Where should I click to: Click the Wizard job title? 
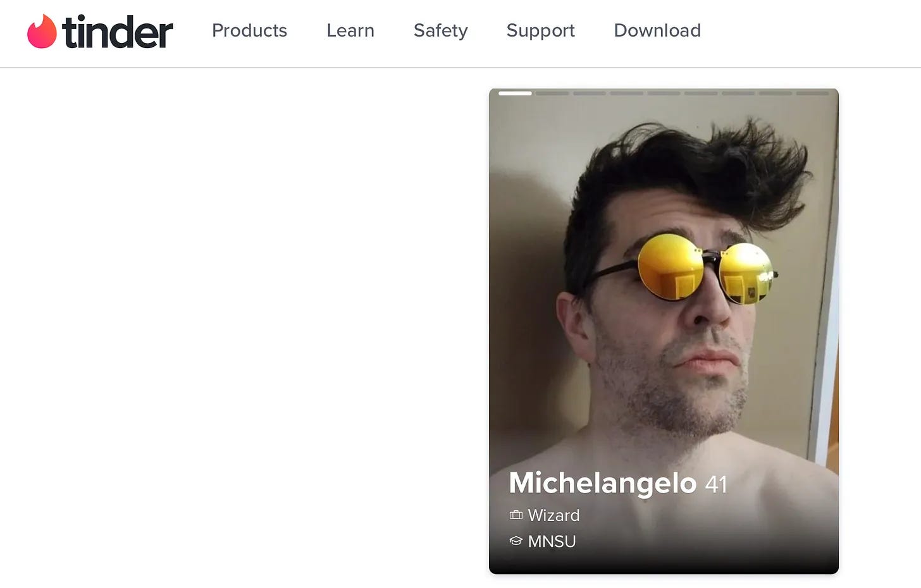coord(553,515)
